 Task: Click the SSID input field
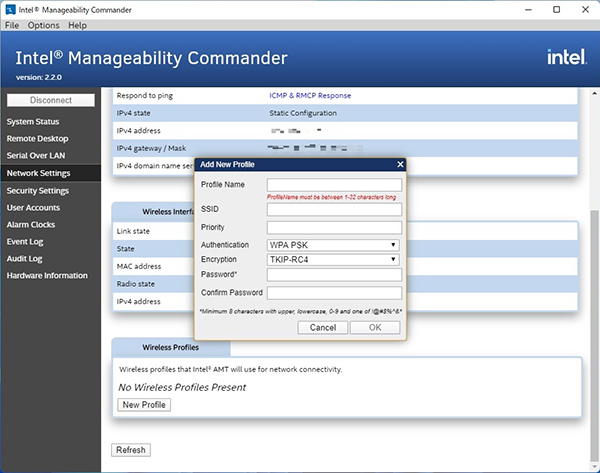(x=334, y=209)
